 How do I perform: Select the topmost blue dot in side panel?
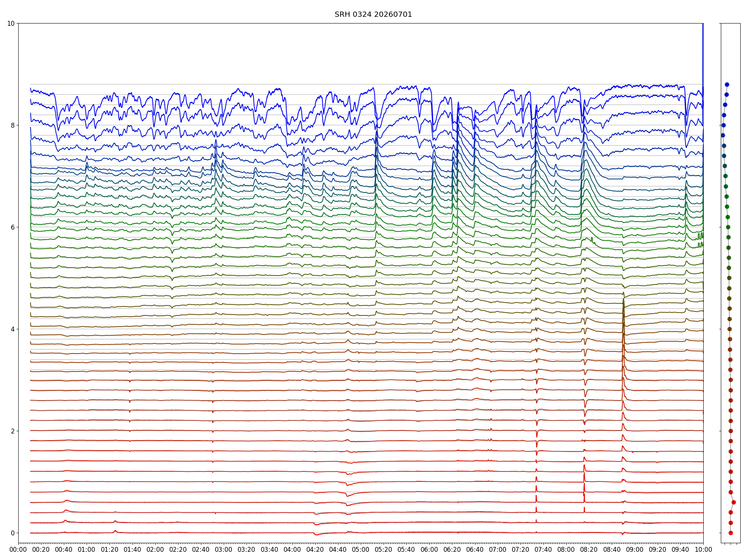tap(727, 85)
